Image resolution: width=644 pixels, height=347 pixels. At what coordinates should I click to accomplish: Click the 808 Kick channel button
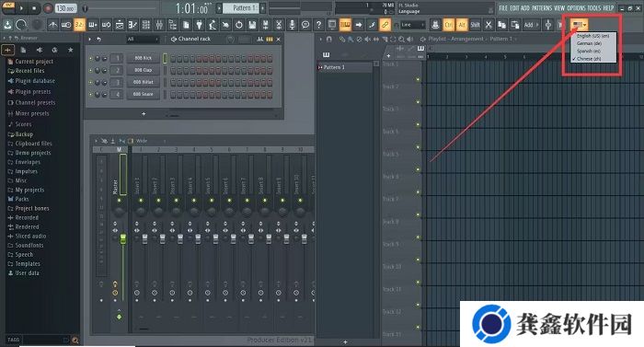coord(143,58)
